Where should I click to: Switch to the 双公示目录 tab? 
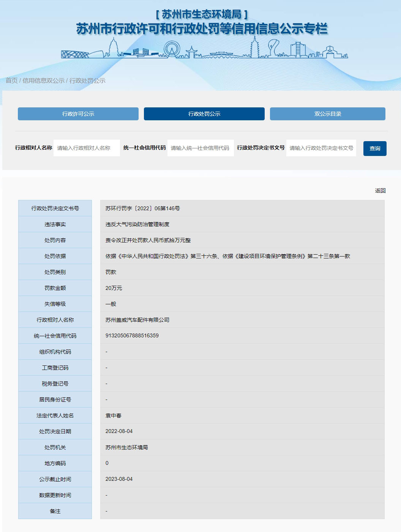327,114
